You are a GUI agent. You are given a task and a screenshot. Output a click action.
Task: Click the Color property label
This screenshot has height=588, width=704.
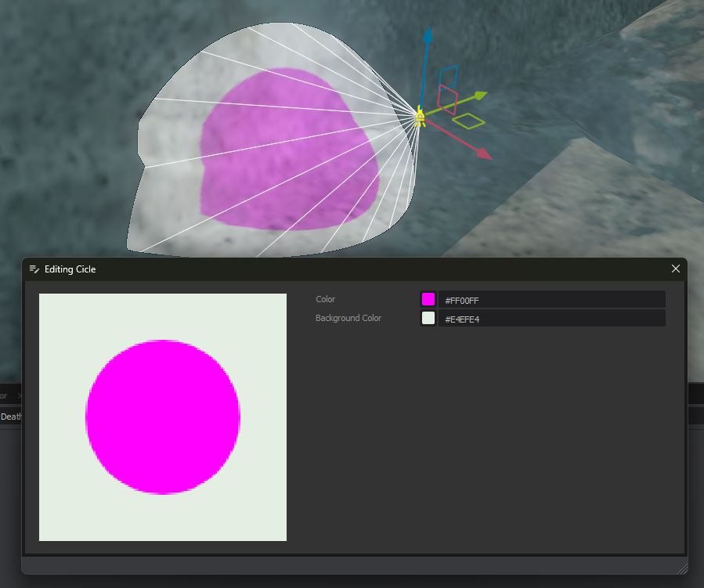pos(326,299)
